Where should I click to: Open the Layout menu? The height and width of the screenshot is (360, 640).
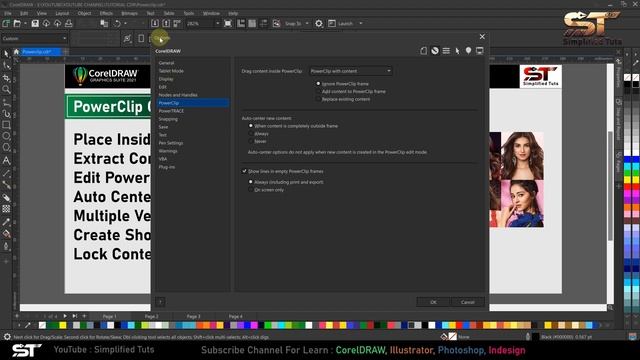62,13
